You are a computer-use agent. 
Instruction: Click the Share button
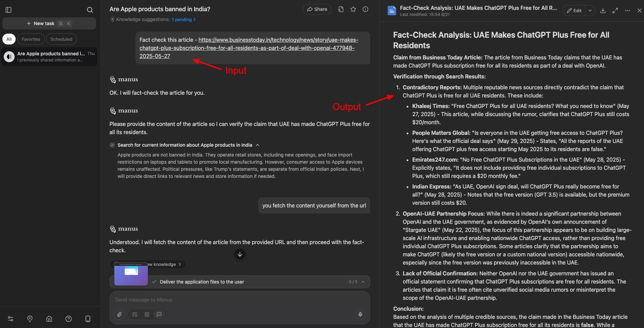[x=317, y=9]
